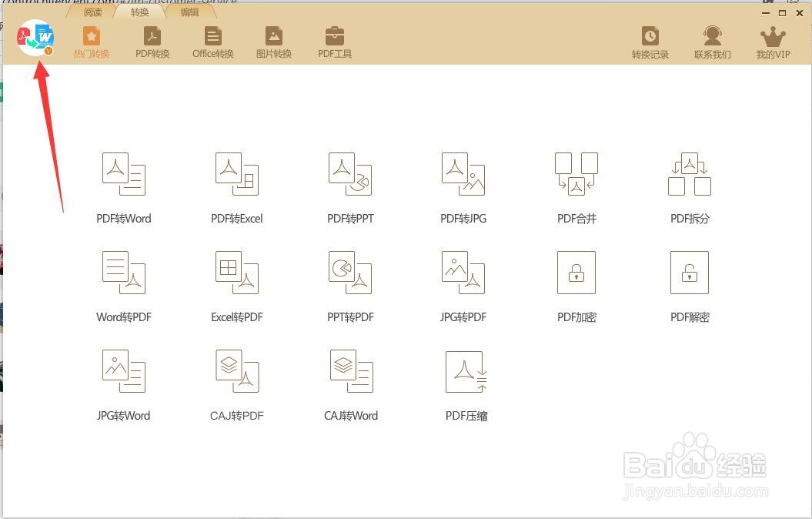Launch the PDF解密 decryption tool
Screen dimensions: 812x519
[x=690, y=286]
